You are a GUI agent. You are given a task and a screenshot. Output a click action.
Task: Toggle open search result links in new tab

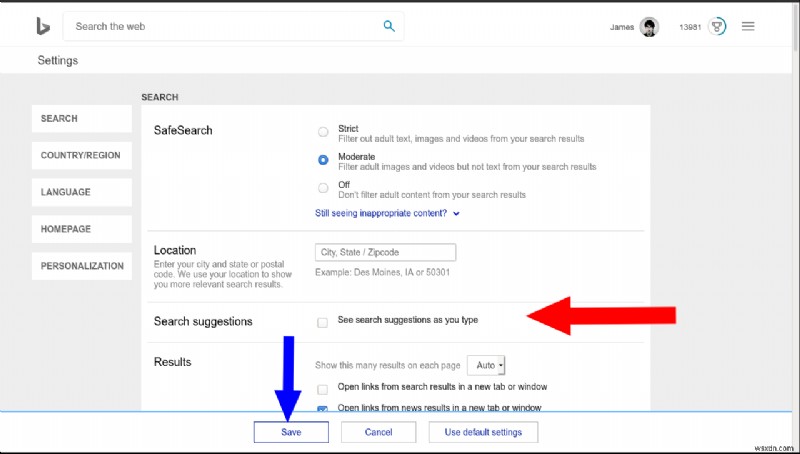coord(322,390)
